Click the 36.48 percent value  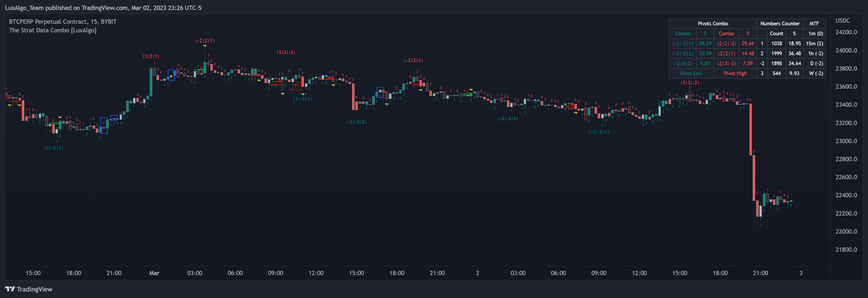[794, 54]
